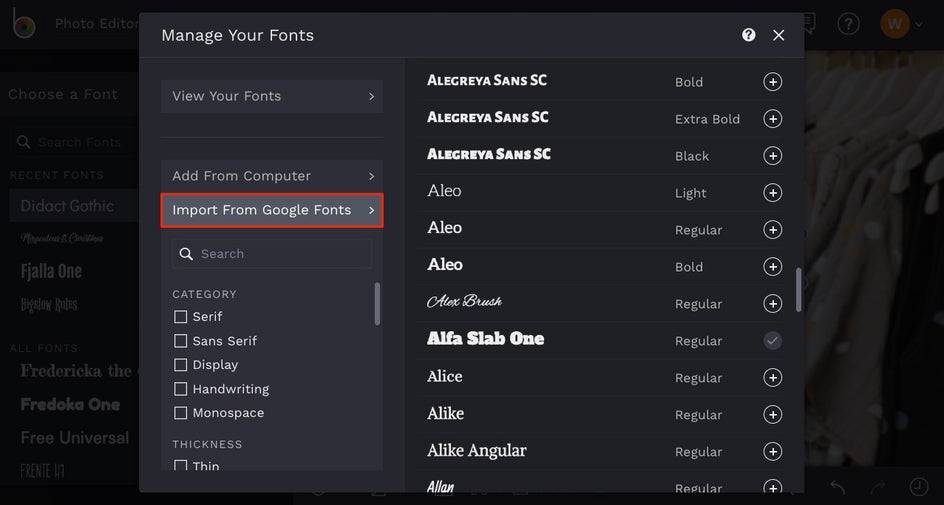944x505 pixels.
Task: Add Alegreya Sans SC Bold font
Action: tap(772, 82)
